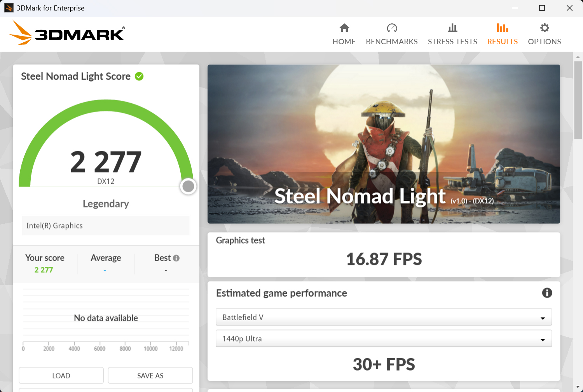The width and height of the screenshot is (583, 392).
Task: Open the 1440p Ultra quality dropdown
Action: [x=384, y=338]
